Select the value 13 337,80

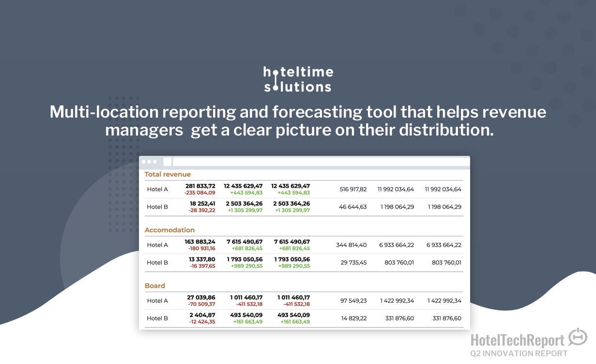(202, 259)
